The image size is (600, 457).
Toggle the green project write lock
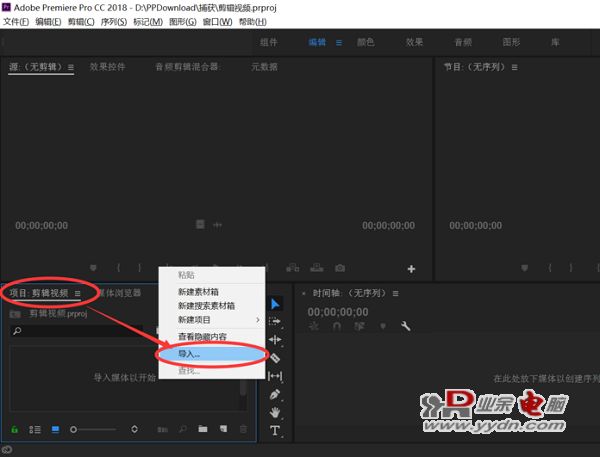(x=14, y=429)
